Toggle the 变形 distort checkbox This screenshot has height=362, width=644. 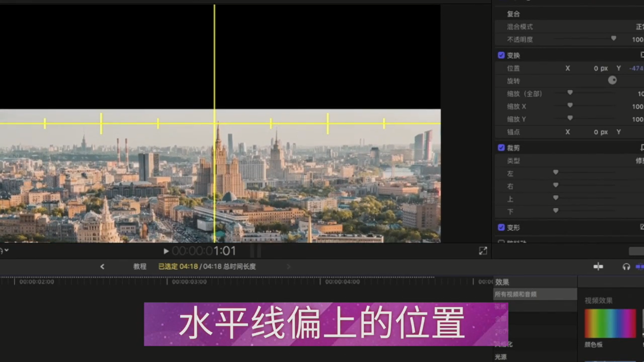tap(501, 227)
